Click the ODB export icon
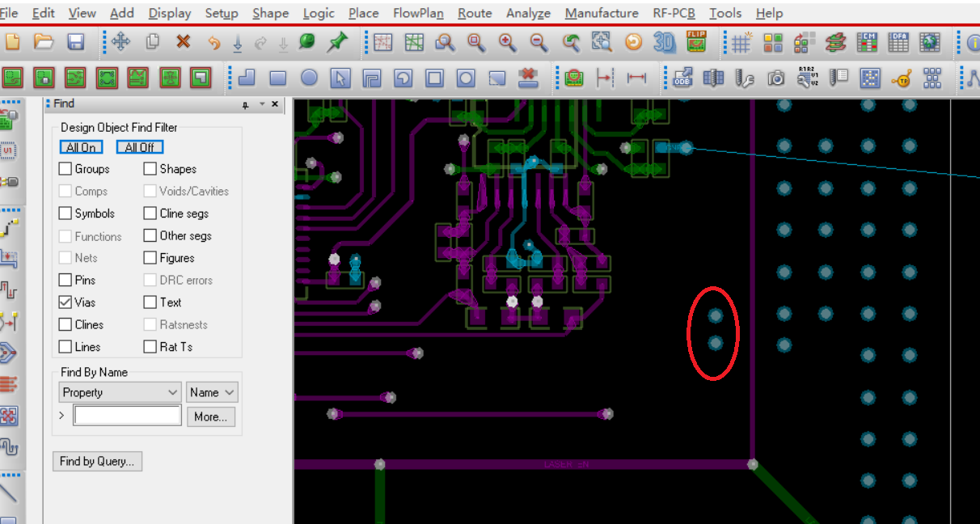The height and width of the screenshot is (524, 980). [x=682, y=78]
